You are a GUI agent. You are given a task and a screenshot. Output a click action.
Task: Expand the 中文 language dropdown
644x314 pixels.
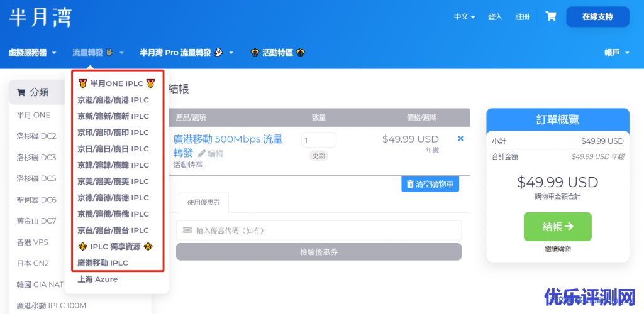point(464,17)
